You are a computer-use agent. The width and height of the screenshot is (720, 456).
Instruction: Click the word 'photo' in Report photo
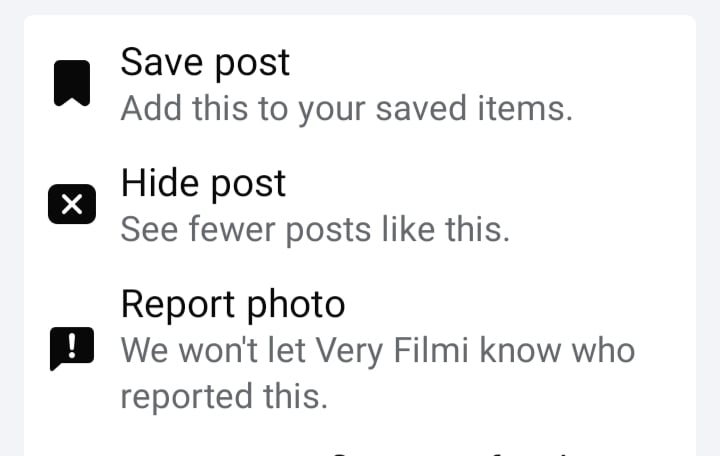[x=296, y=305]
